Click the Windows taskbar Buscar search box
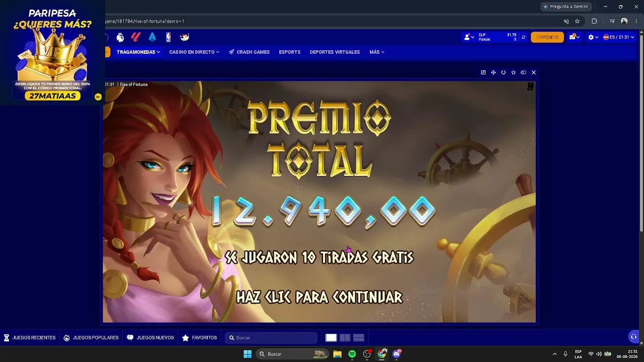 click(x=293, y=354)
